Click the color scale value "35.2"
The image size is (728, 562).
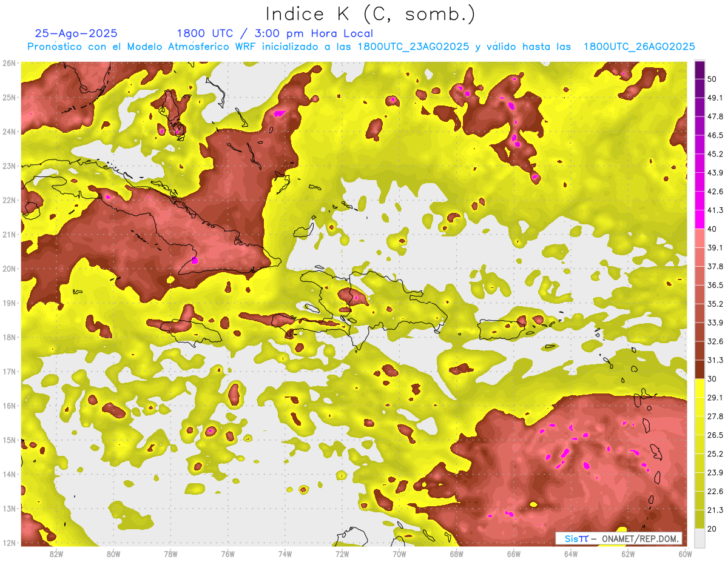tap(715, 304)
